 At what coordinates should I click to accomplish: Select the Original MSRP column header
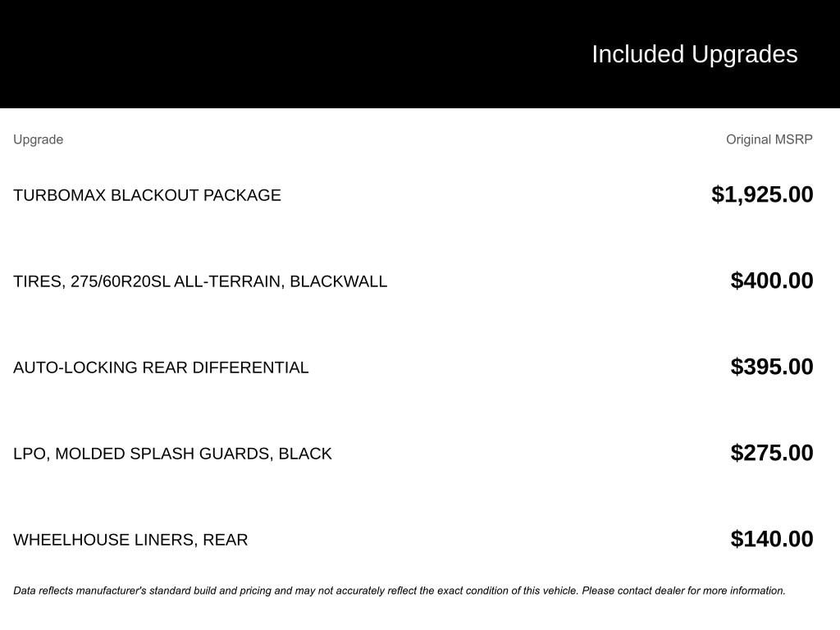[x=769, y=139]
